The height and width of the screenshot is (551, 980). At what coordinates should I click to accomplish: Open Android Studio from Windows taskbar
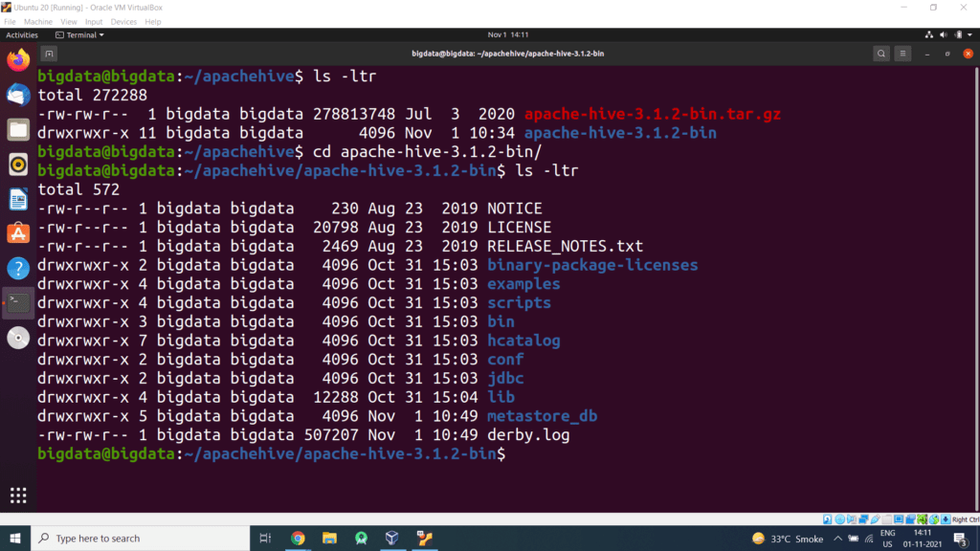[x=361, y=538]
